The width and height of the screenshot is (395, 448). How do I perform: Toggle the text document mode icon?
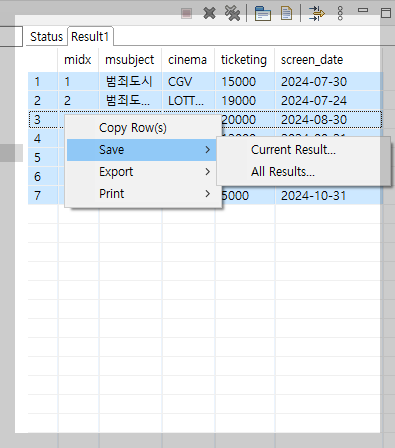point(286,13)
